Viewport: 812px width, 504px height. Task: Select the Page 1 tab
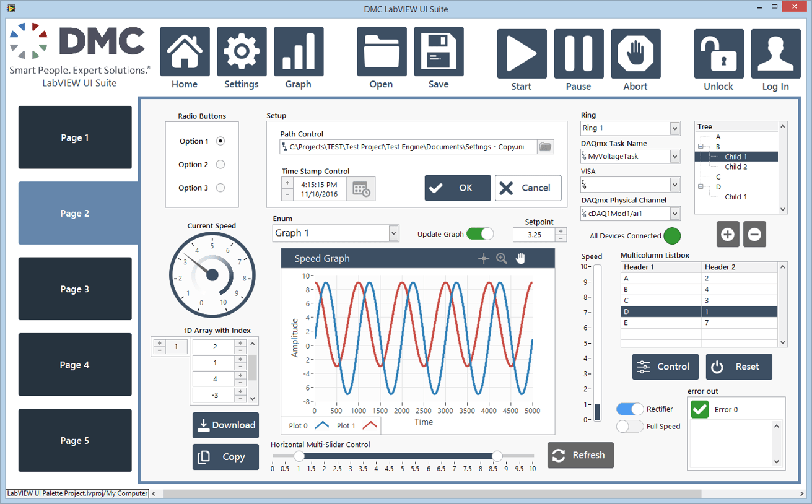(x=74, y=137)
